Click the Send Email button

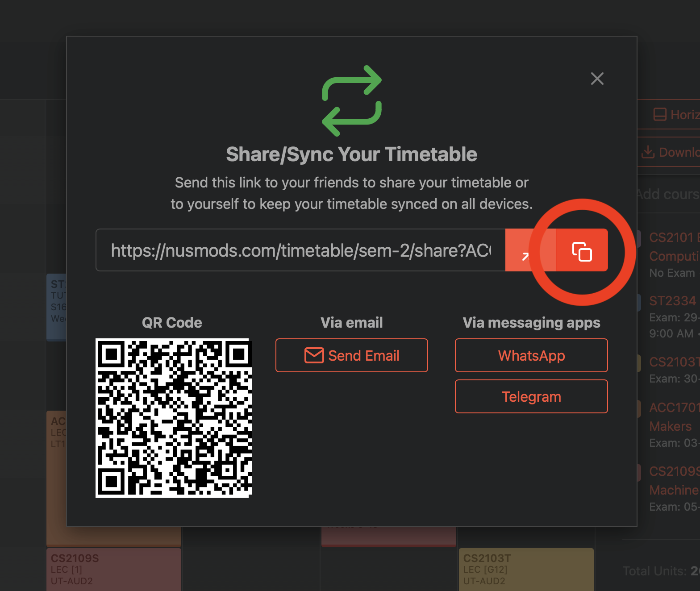pos(352,355)
